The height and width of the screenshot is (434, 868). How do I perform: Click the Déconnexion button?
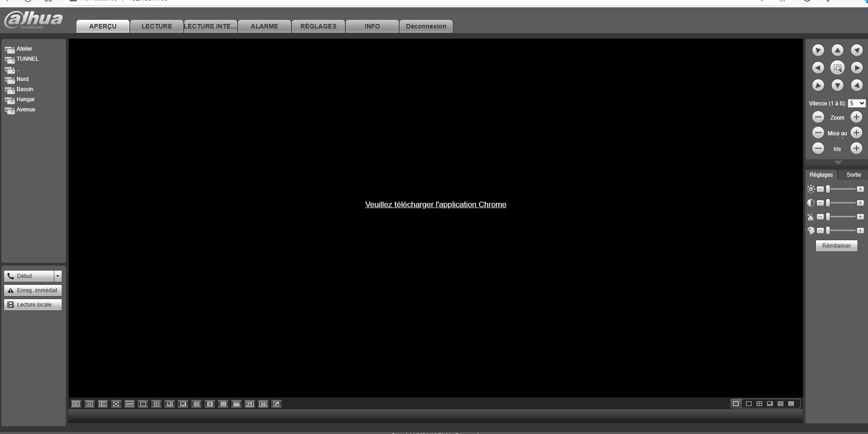426,26
